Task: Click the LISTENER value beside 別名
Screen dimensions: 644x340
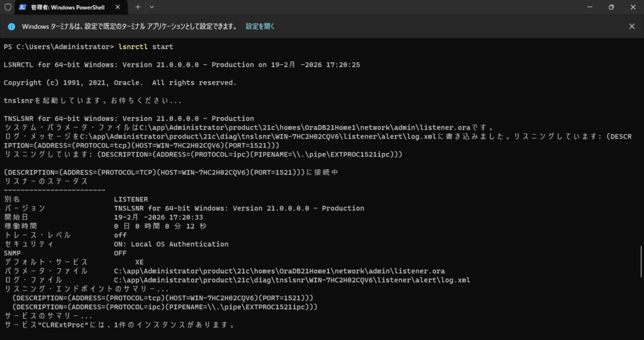Action: pos(131,199)
